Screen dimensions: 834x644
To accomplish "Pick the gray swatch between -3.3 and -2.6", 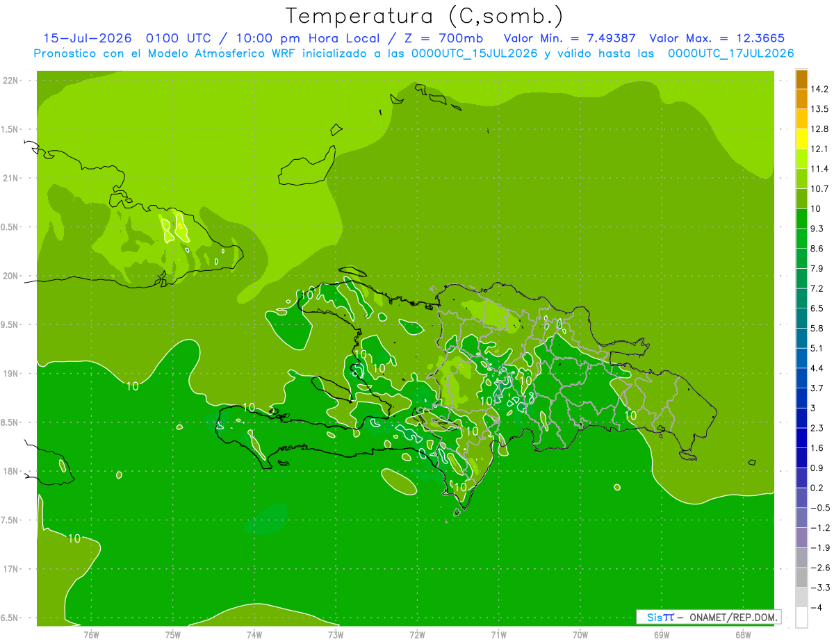I will coord(801,578).
